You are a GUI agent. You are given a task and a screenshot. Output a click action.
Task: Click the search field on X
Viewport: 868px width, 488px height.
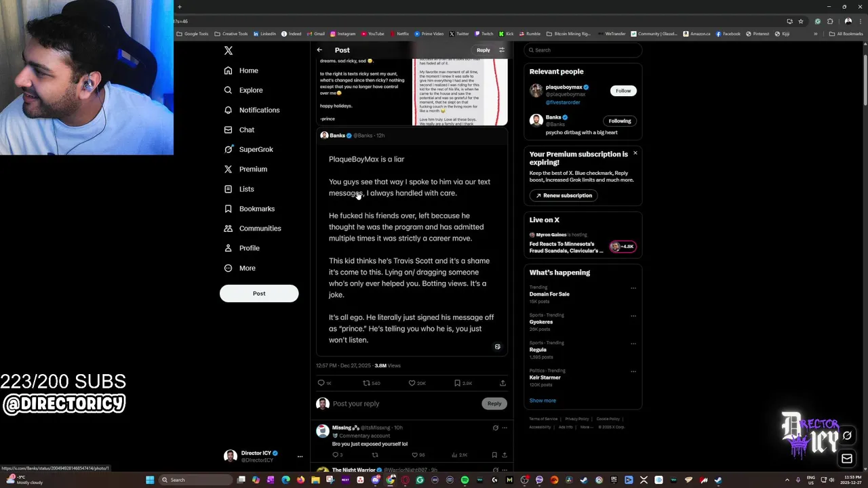point(583,50)
